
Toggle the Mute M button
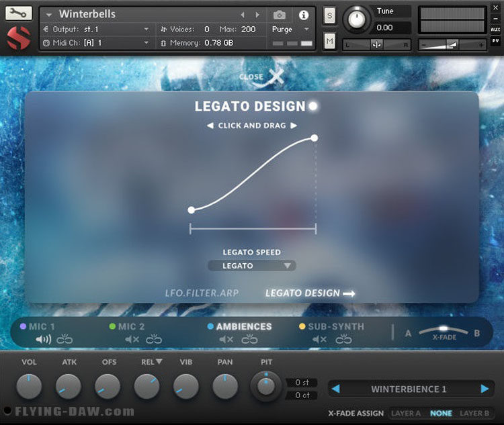tap(329, 41)
